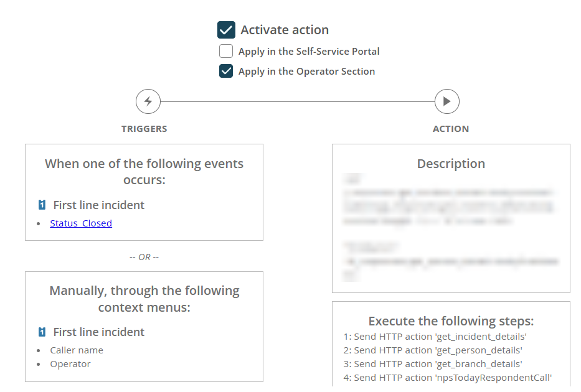Uncheck the Activate action checkbox

225,29
